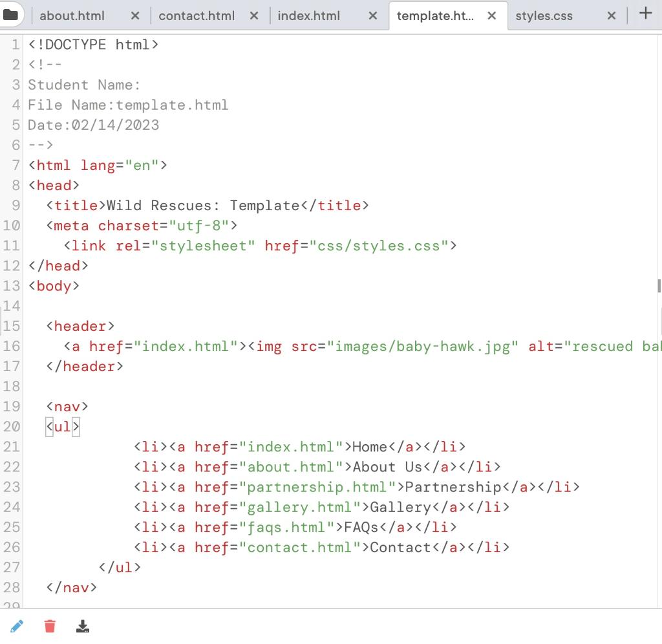662x644 pixels.
Task: Click the 'Contact' list item line
Action: (x=322, y=547)
